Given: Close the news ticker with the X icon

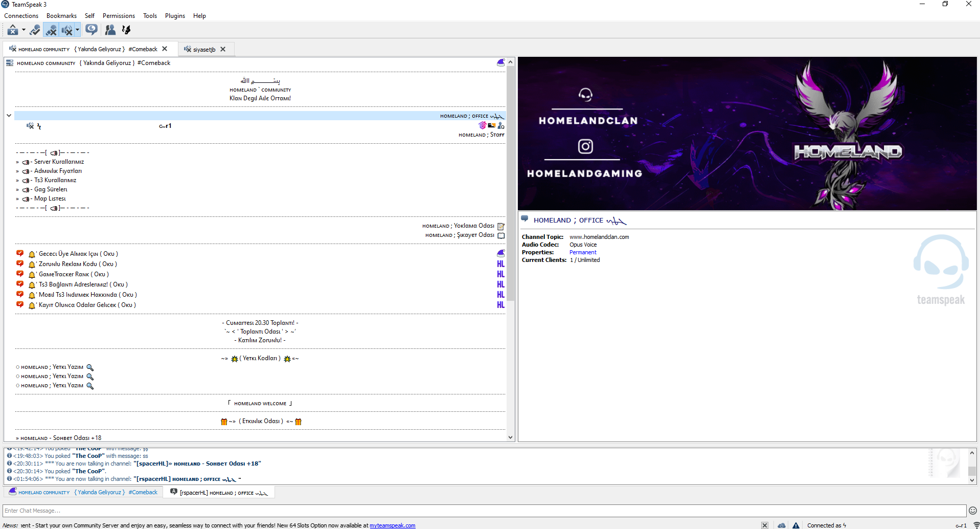Looking at the screenshot, I should (x=765, y=525).
